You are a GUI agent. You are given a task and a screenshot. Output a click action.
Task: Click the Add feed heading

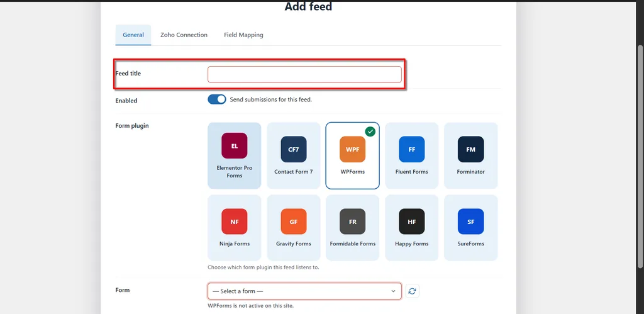tap(308, 6)
